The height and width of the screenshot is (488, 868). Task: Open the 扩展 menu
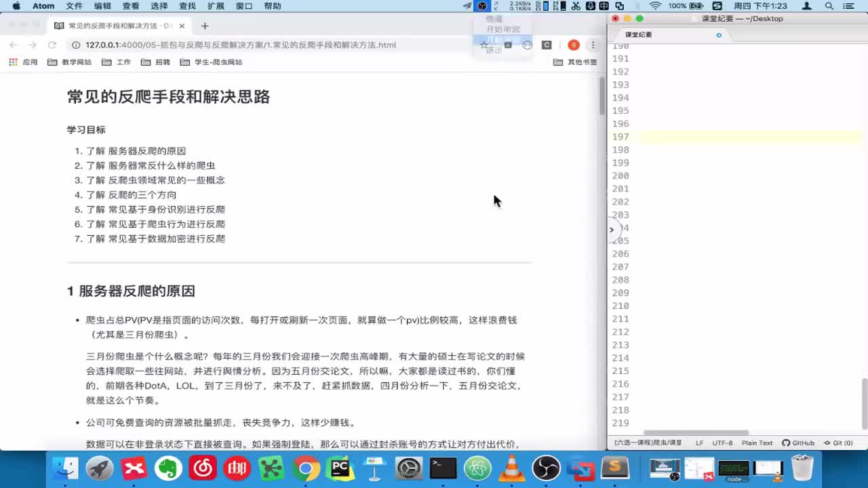[x=216, y=6]
